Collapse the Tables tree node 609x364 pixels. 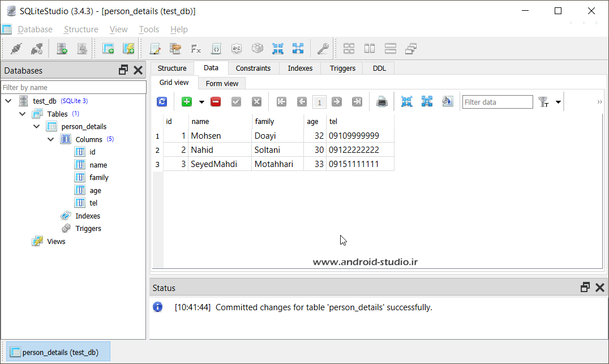click(23, 114)
